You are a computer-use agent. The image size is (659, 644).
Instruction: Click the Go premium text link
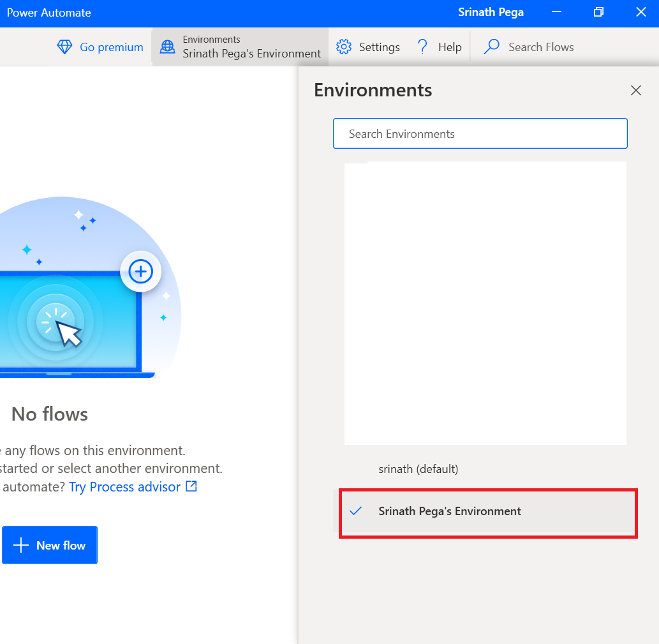111,47
